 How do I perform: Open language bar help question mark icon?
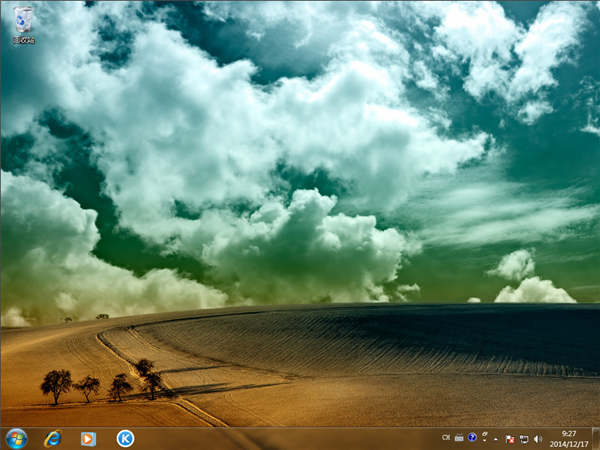[471, 438]
